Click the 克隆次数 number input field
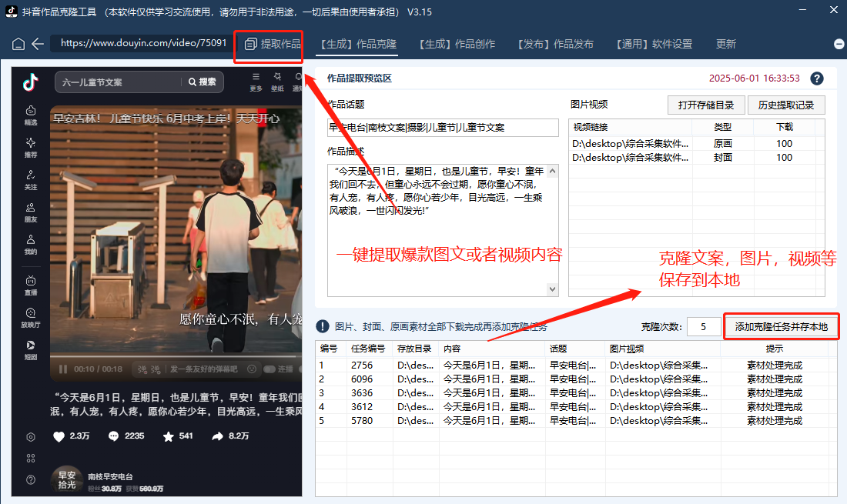 pos(703,326)
